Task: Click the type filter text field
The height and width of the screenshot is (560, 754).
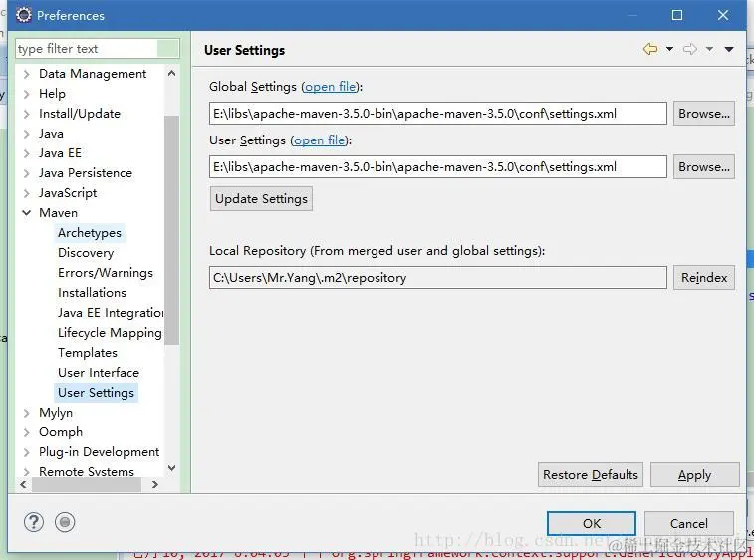Action: [98, 49]
